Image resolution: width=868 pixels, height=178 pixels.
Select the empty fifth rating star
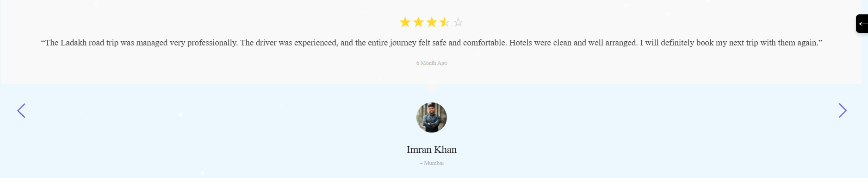coord(458,22)
